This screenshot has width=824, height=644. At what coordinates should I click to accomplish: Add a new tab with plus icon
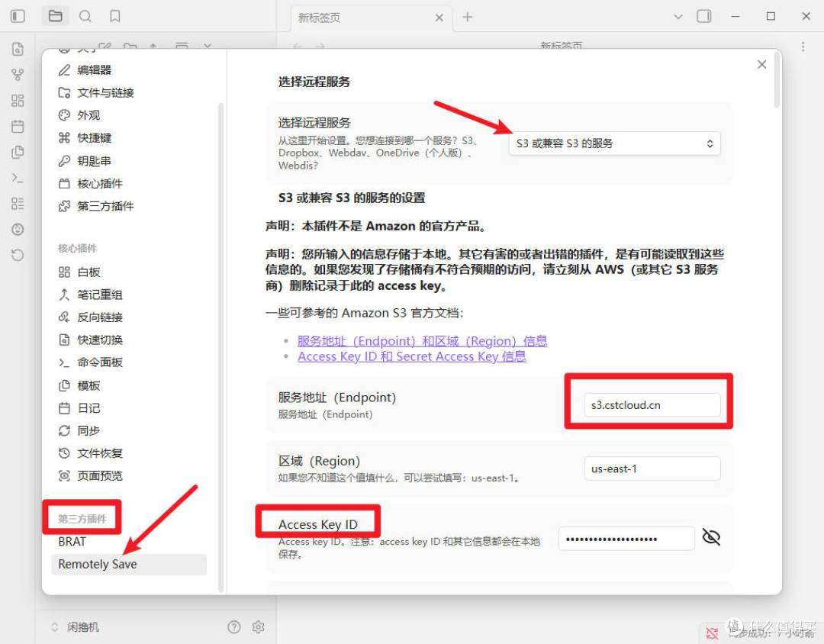pos(467,17)
